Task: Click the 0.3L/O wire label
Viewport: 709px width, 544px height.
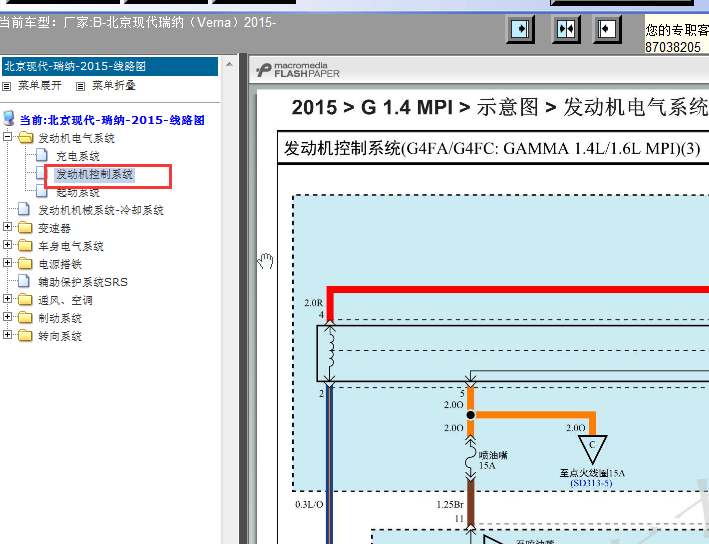Action: [309, 504]
